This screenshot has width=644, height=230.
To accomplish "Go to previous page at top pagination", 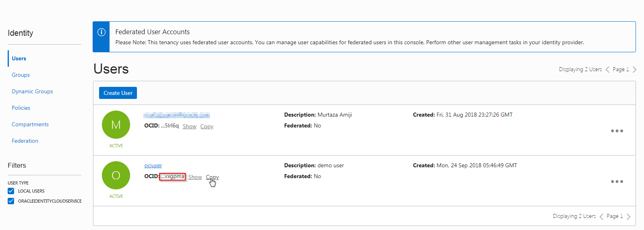I will [x=607, y=70].
